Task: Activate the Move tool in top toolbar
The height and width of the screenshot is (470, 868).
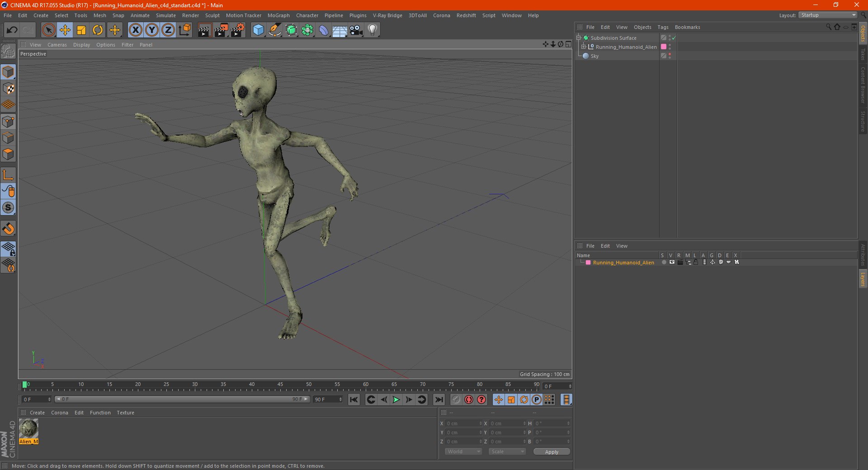Action: pos(65,30)
